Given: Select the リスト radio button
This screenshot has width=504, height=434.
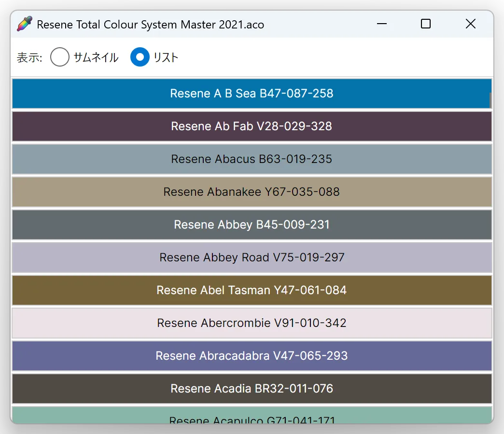Looking at the screenshot, I should point(140,57).
